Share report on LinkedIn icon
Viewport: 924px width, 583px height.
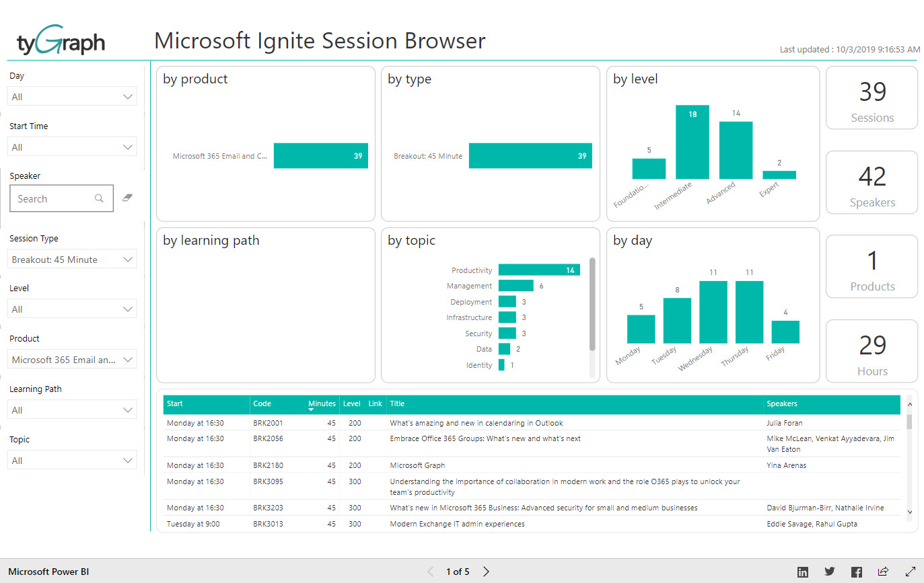pos(803,572)
